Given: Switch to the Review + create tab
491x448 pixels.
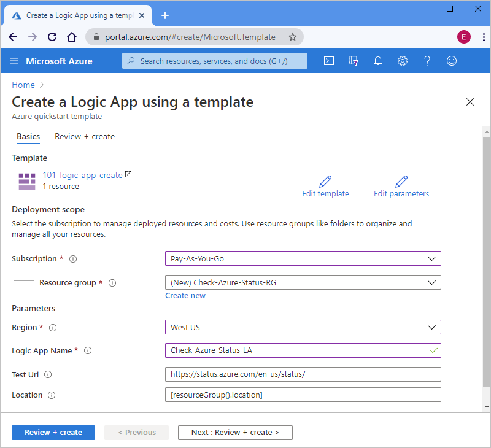Looking at the screenshot, I should [x=84, y=136].
